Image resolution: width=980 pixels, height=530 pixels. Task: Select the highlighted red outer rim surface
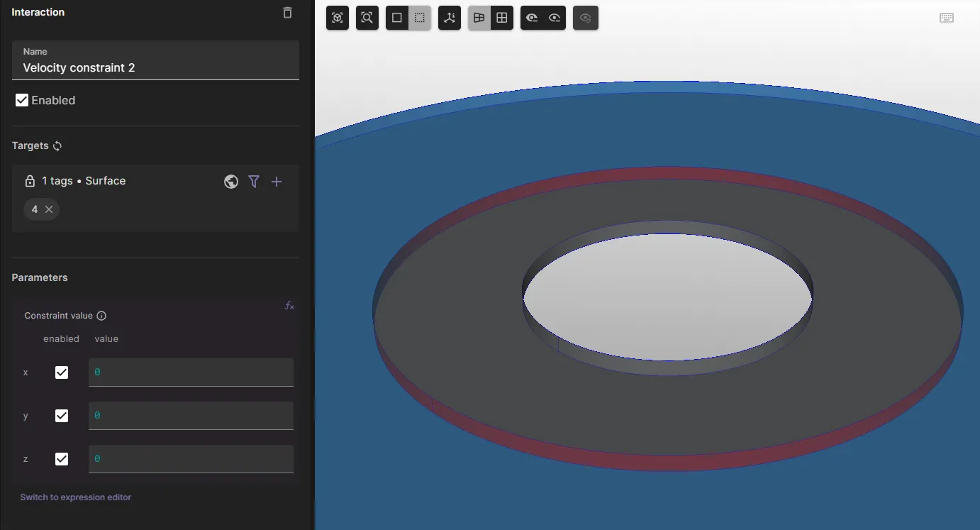click(667, 463)
